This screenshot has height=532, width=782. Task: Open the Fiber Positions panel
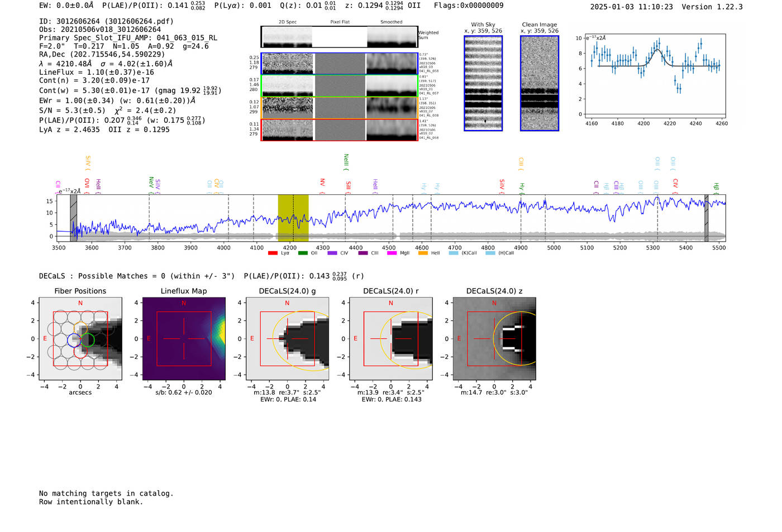(80, 338)
